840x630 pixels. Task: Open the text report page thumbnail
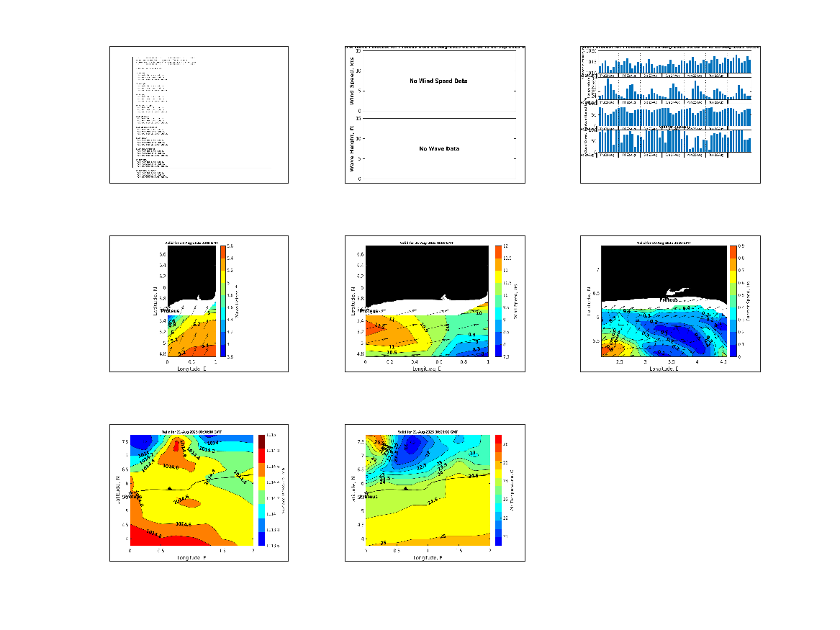pos(199,114)
